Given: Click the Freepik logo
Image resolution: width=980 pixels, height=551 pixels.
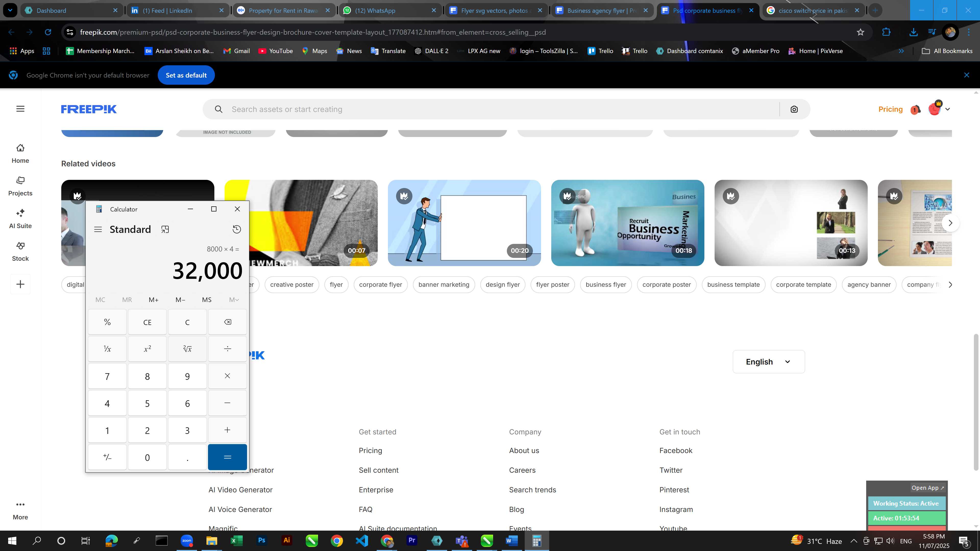Looking at the screenshot, I should click(x=89, y=109).
